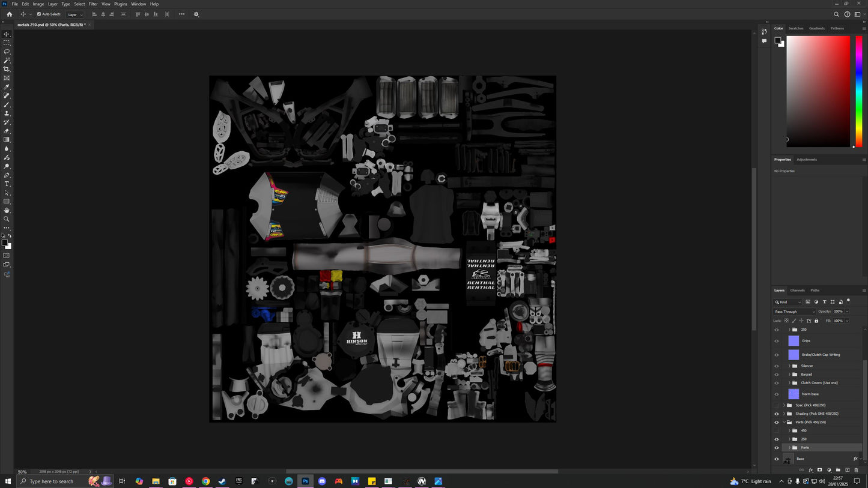Expand the Silencer layer group
The height and width of the screenshot is (488, 868).
point(789,366)
